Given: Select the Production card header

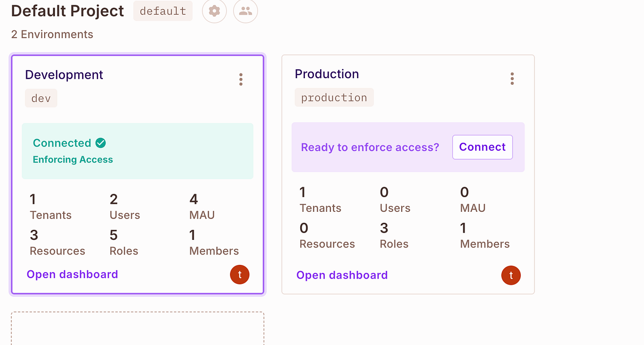Looking at the screenshot, I should [x=327, y=74].
